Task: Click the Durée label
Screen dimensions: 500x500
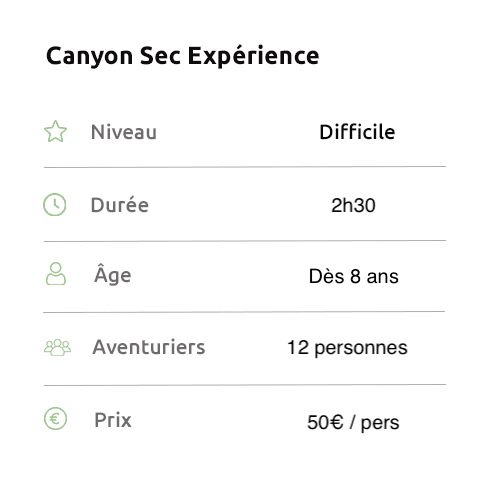Action: 120,205
